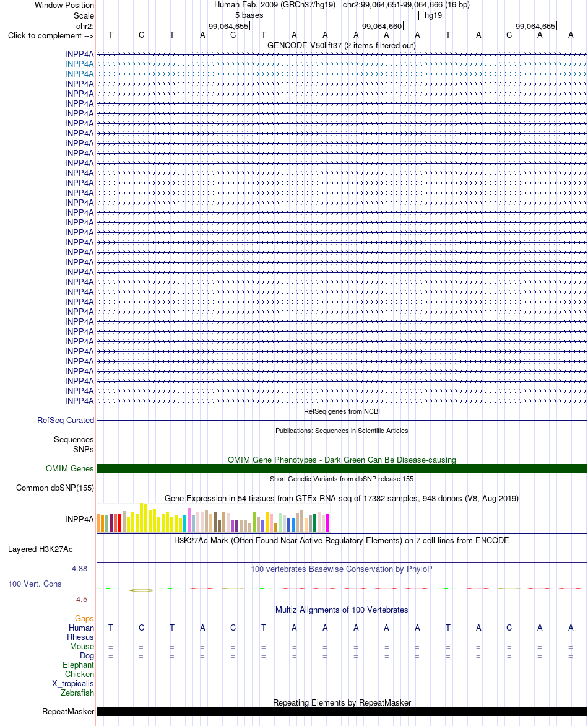588x726 pixels.
Task: Open the OMIM Genes track label
Action: pyautogui.click(x=70, y=468)
